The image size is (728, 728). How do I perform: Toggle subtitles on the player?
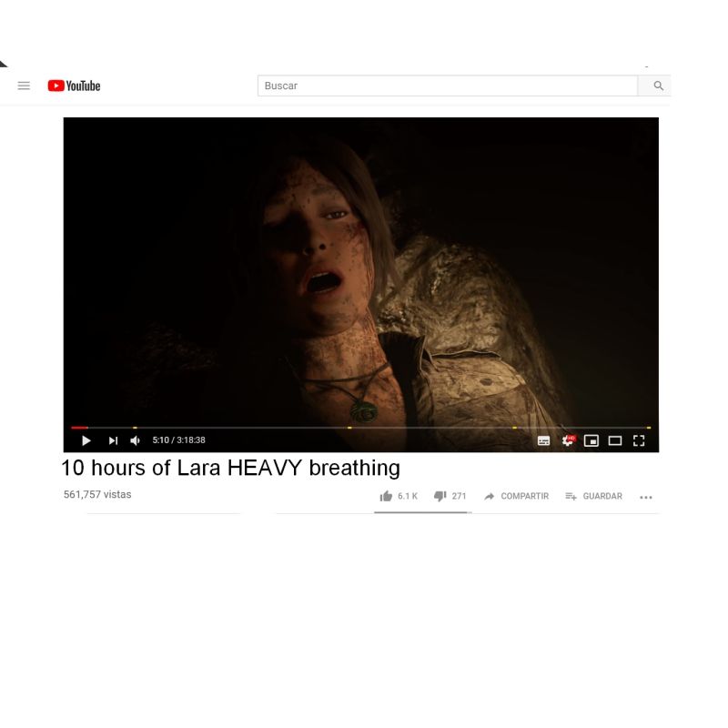click(x=543, y=440)
